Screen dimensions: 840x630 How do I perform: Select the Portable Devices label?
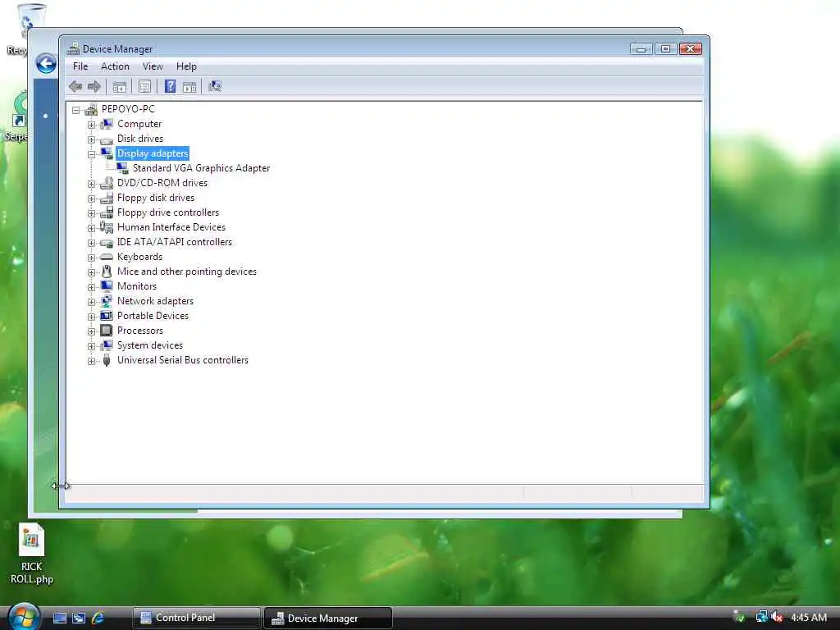coord(153,316)
